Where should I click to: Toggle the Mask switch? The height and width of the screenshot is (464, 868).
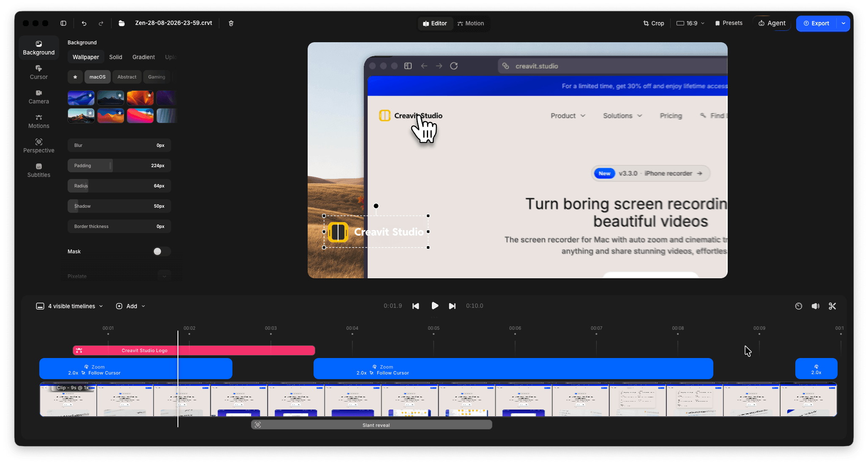tap(162, 251)
